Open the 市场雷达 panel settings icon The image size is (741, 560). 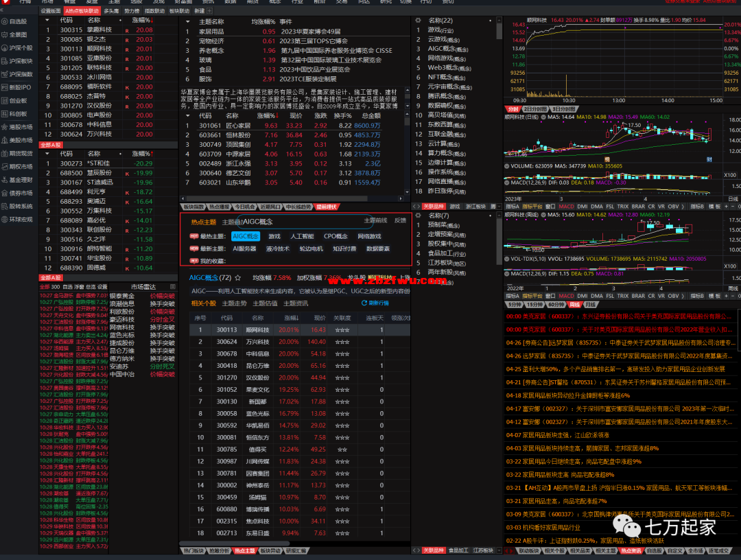172,287
